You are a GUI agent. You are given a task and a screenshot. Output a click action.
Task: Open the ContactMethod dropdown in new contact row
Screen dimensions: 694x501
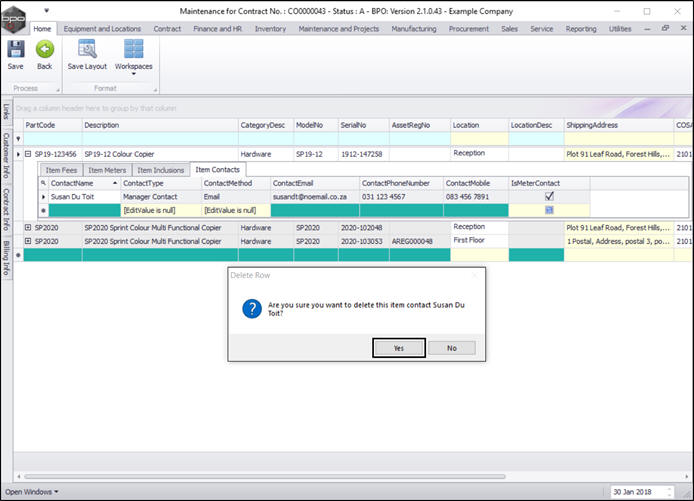[236, 211]
